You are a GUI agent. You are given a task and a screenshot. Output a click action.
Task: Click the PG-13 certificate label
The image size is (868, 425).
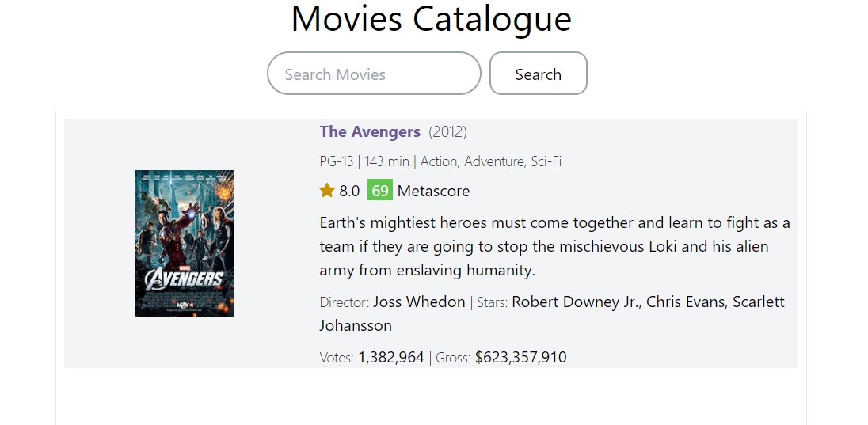337,161
